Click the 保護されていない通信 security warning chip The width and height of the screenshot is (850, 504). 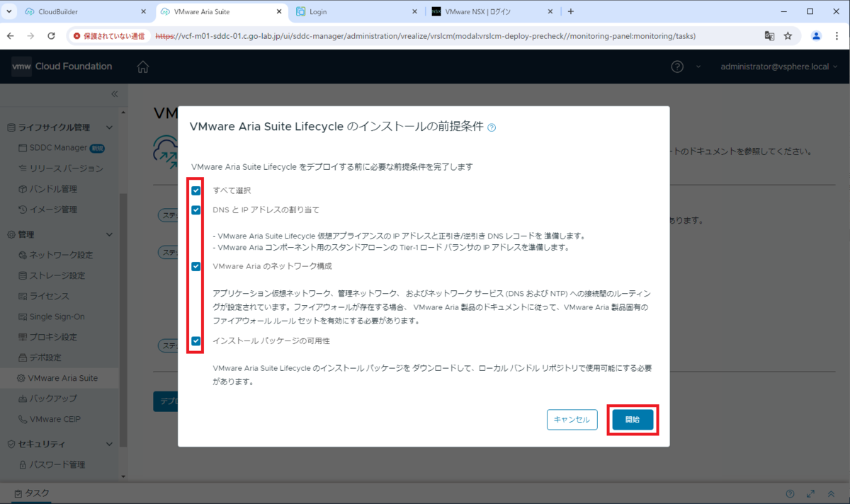108,35
